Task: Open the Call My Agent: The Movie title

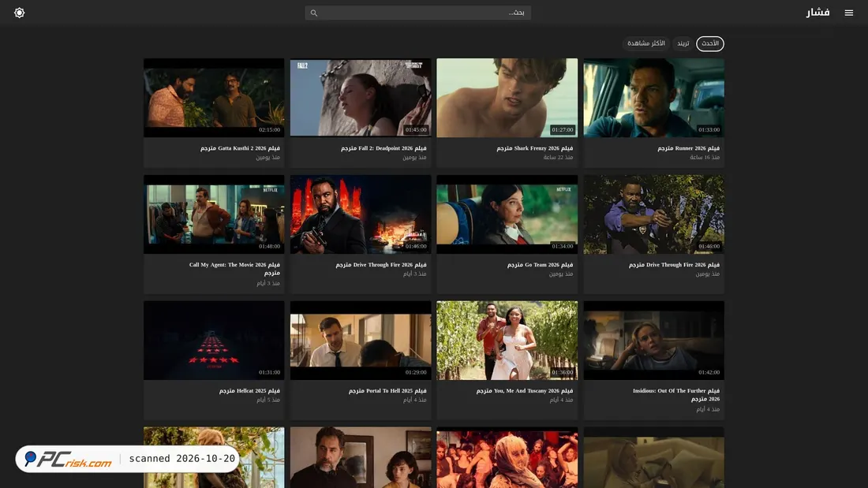Action: (234, 269)
